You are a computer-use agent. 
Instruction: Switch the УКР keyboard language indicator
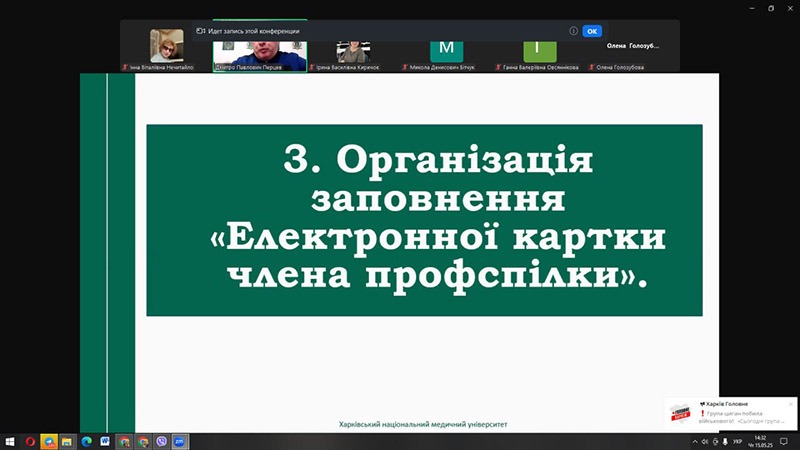pyautogui.click(x=738, y=441)
